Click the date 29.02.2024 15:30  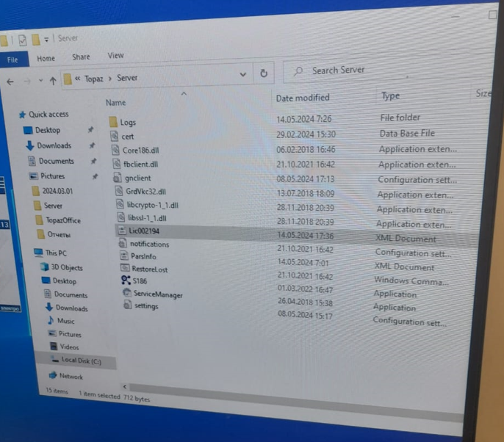[x=306, y=134]
